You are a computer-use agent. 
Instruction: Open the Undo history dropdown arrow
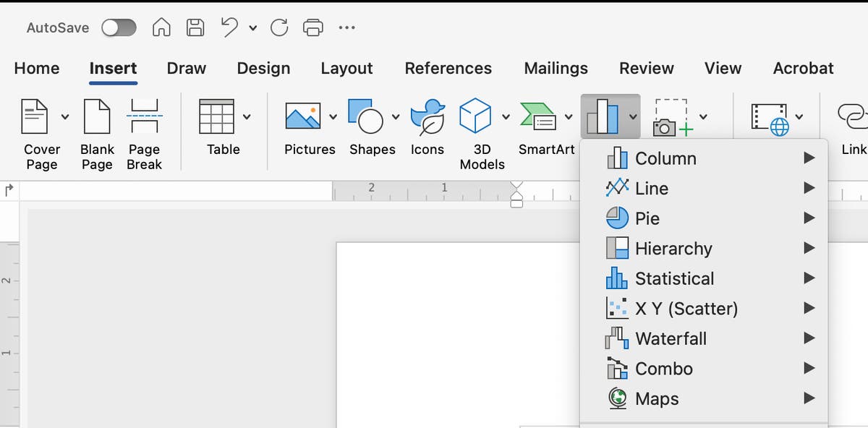pos(252,28)
